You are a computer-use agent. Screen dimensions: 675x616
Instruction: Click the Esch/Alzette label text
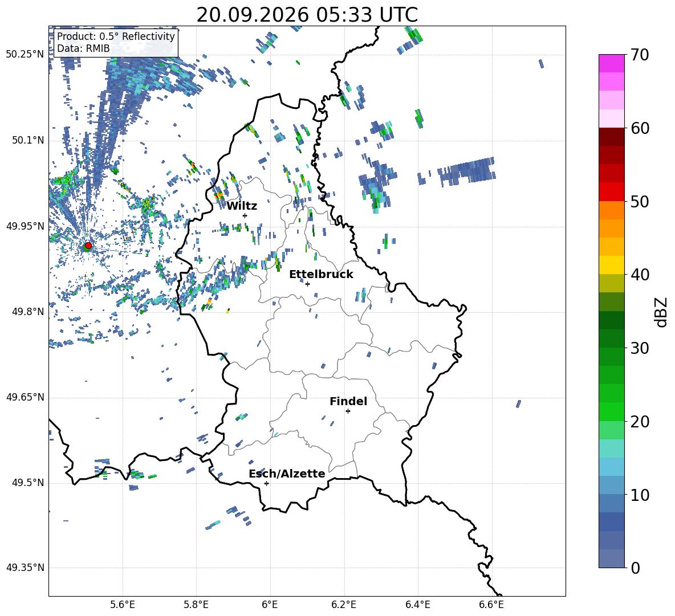[x=287, y=474]
